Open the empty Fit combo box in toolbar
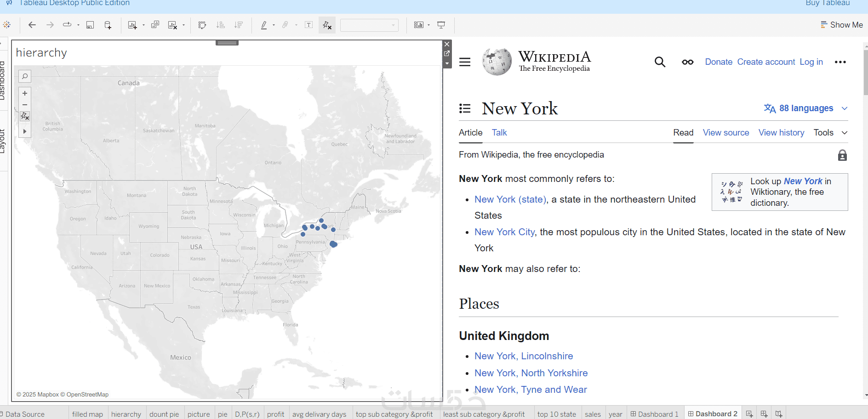The width and height of the screenshot is (868, 419). point(369,25)
